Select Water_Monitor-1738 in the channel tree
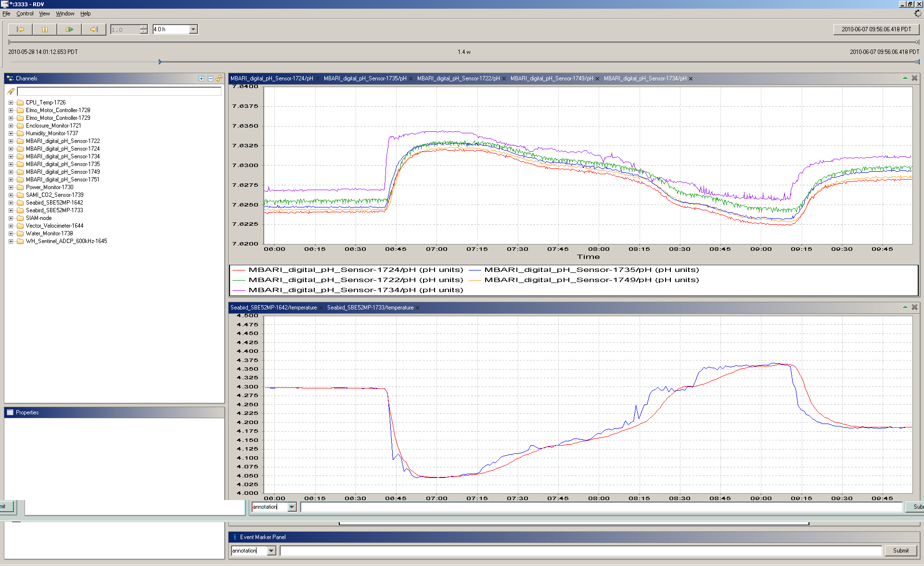 [49, 233]
